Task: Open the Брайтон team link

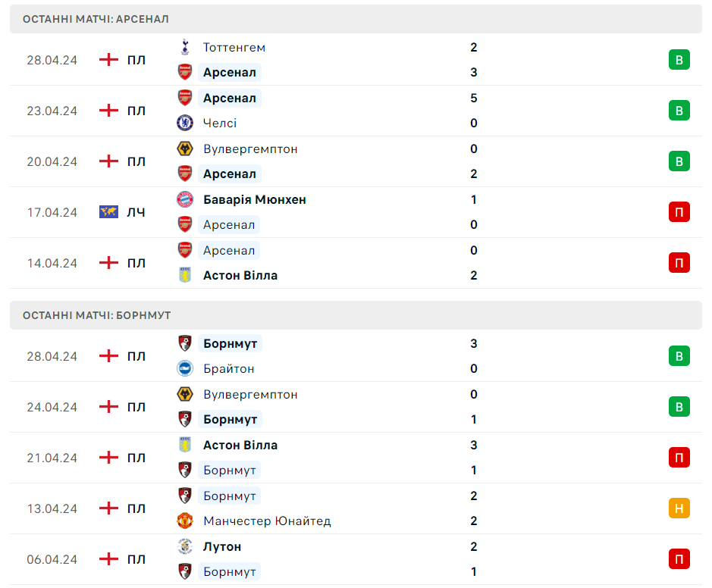Action: coord(228,368)
